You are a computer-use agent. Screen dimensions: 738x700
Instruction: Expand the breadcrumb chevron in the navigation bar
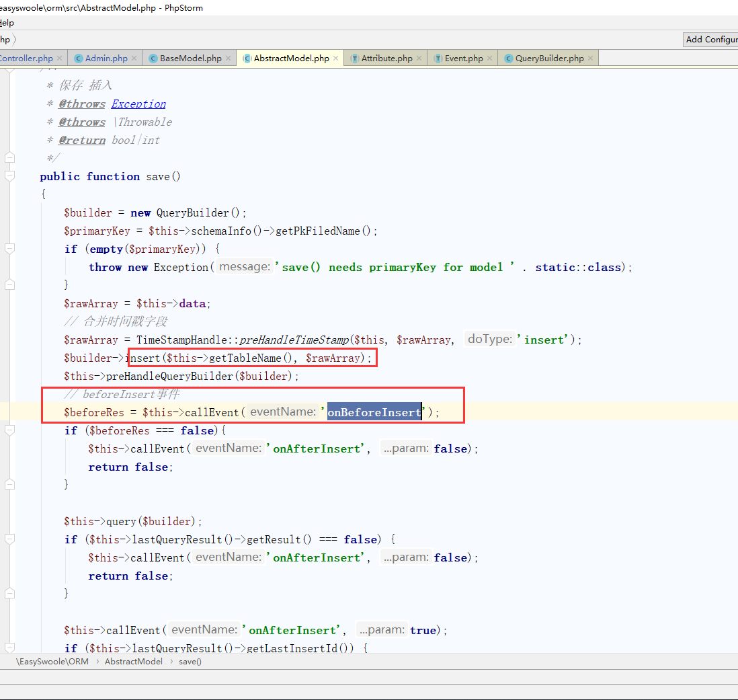16,40
